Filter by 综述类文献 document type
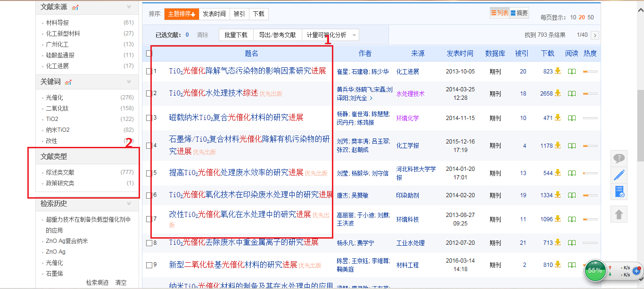This screenshot has height=289, width=644. 60,172
